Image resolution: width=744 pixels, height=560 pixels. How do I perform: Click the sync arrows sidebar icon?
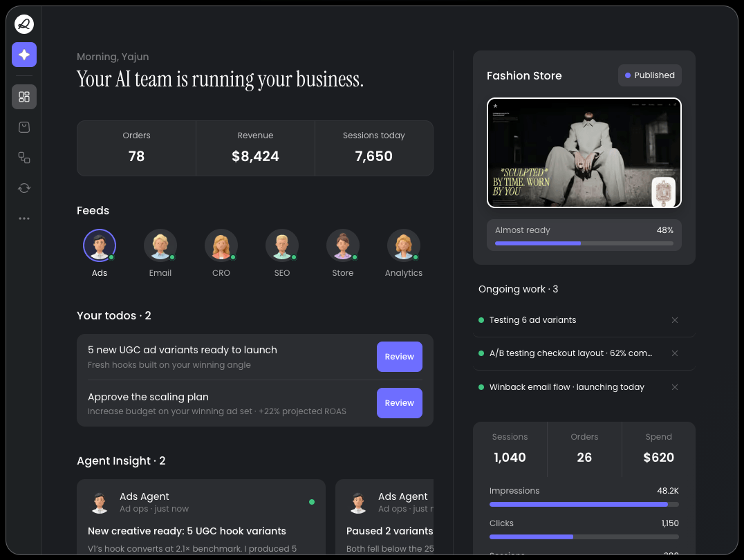(x=24, y=188)
